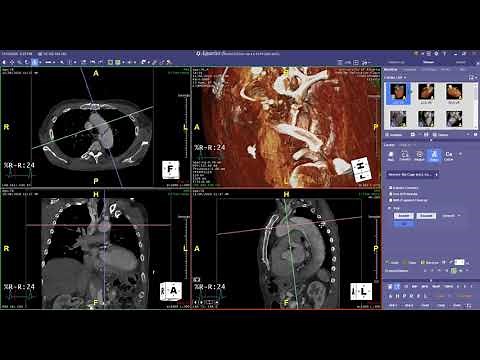Click the blue button below Include

[404, 224]
